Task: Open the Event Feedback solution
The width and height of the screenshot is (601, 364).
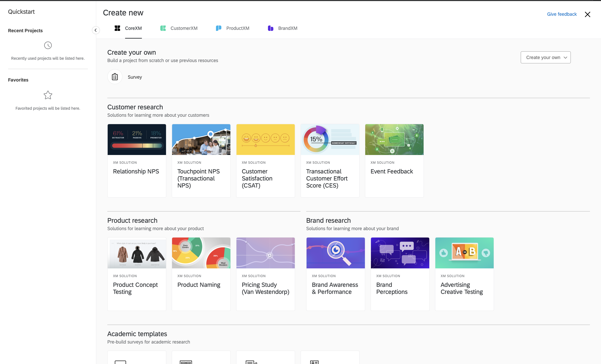Action: click(394, 161)
